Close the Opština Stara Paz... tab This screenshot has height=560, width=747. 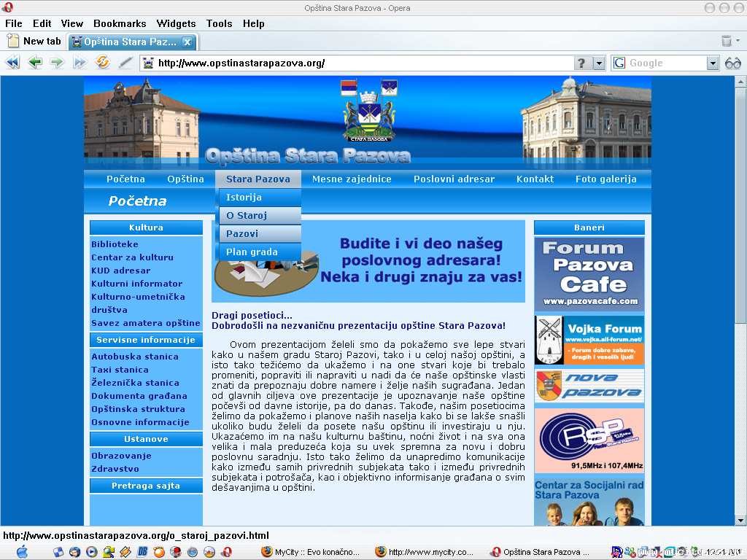coord(187,42)
